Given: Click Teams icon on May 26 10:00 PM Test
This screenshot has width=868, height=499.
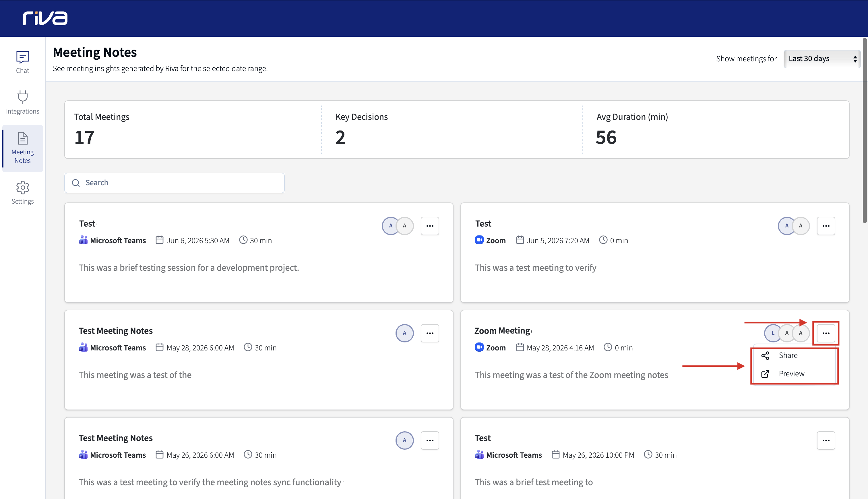Looking at the screenshot, I should pyautogui.click(x=479, y=455).
